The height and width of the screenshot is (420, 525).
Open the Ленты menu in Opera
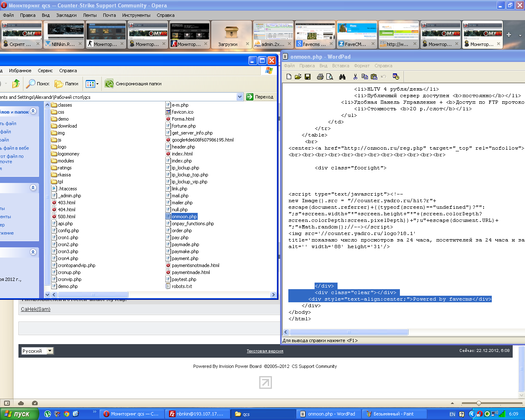(x=90, y=15)
